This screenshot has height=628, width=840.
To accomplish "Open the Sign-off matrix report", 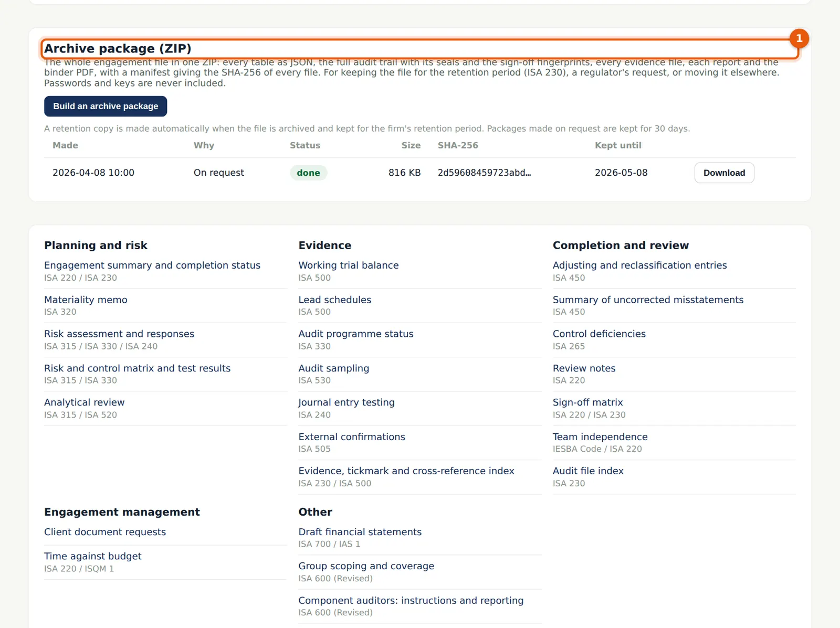I will 587,402.
